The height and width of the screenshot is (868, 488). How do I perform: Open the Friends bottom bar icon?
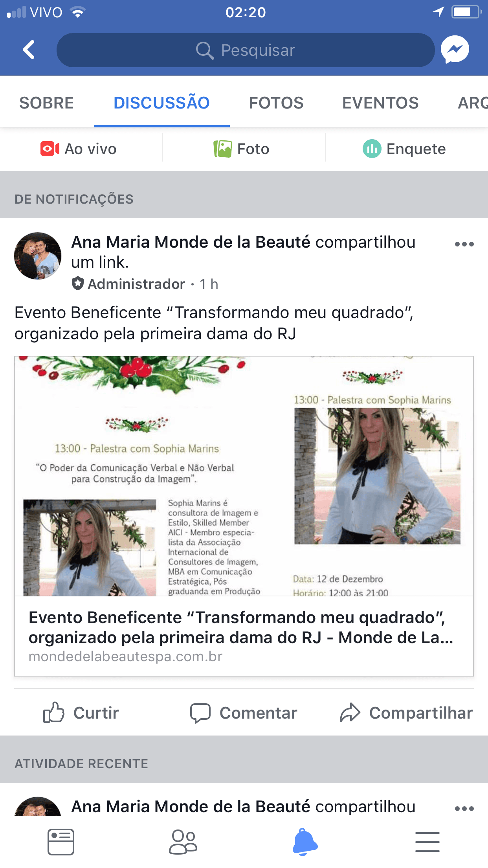[183, 842]
